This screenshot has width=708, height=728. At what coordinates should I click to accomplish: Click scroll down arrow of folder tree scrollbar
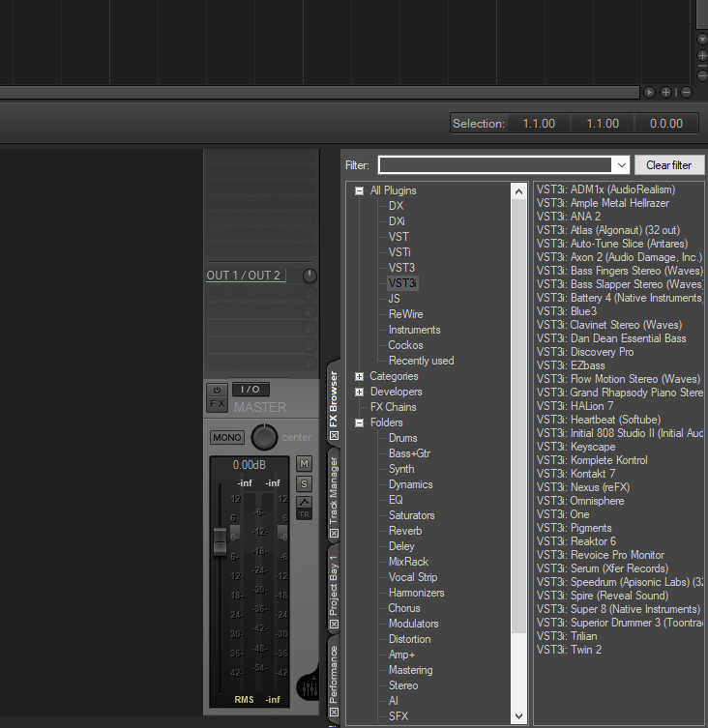pyautogui.click(x=519, y=716)
